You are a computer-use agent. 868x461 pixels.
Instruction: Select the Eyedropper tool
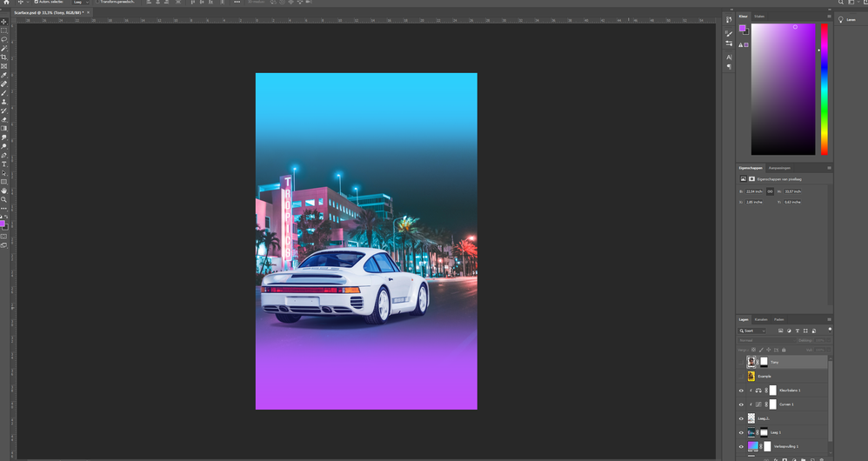coord(3,75)
